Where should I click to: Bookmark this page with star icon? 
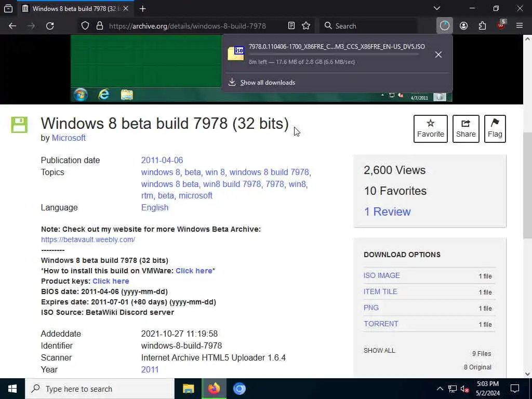[306, 26]
